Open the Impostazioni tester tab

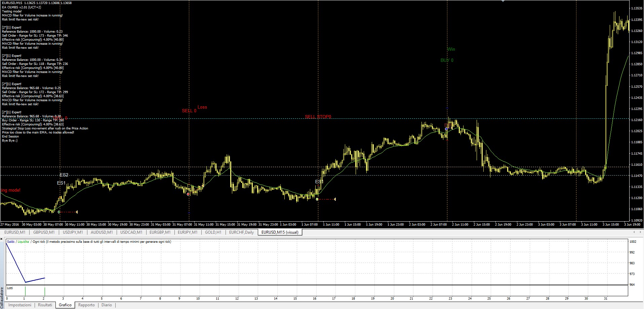coord(20,305)
